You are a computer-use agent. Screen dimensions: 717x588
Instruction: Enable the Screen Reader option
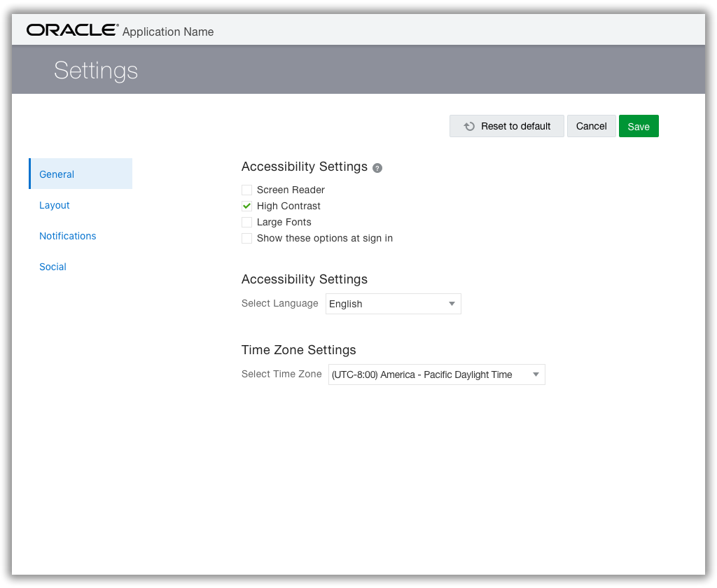246,190
